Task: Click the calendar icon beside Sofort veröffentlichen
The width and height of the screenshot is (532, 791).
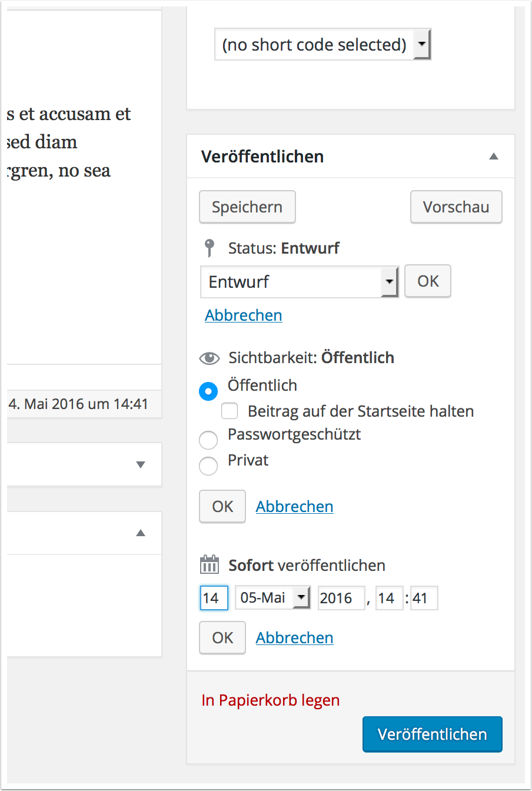Action: tap(210, 565)
